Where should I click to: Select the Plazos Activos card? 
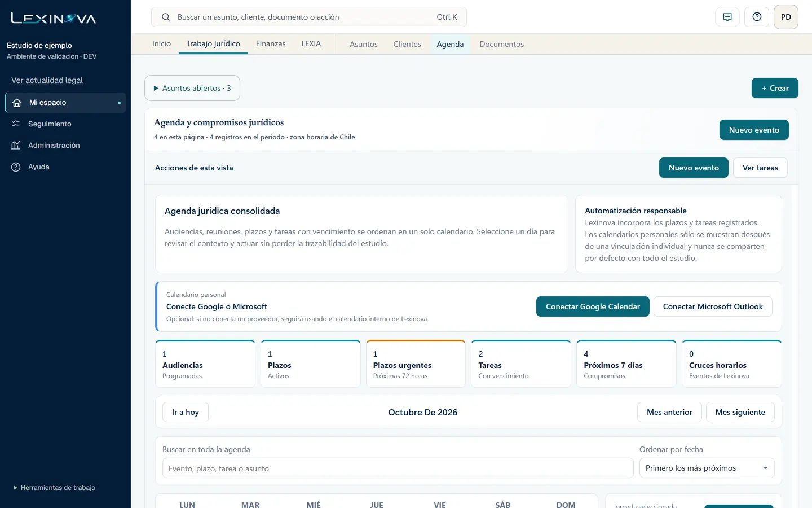tap(311, 364)
